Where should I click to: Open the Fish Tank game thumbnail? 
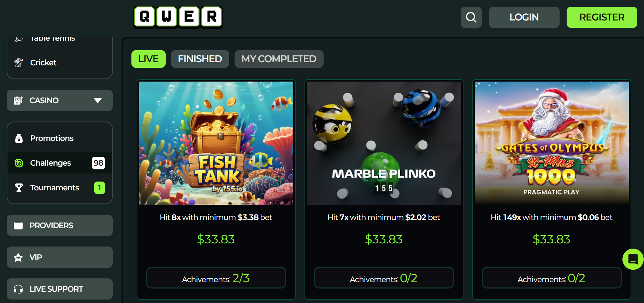[216, 143]
